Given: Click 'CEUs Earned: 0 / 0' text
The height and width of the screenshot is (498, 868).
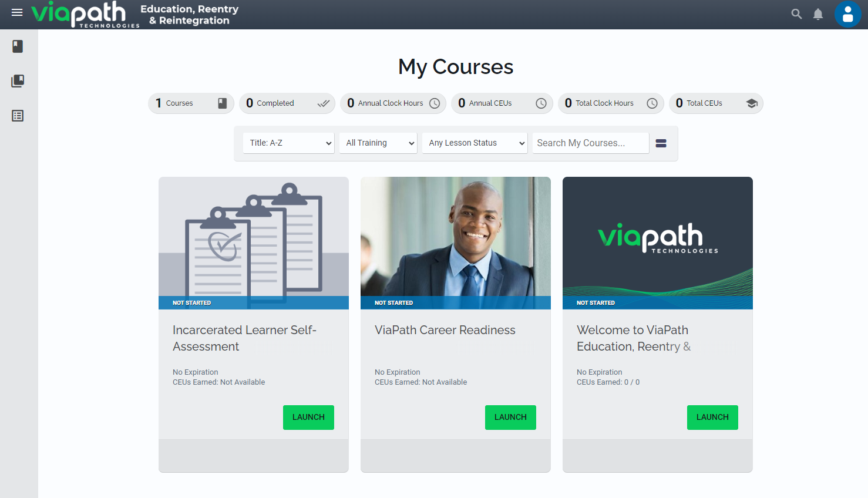Looking at the screenshot, I should tap(608, 382).
